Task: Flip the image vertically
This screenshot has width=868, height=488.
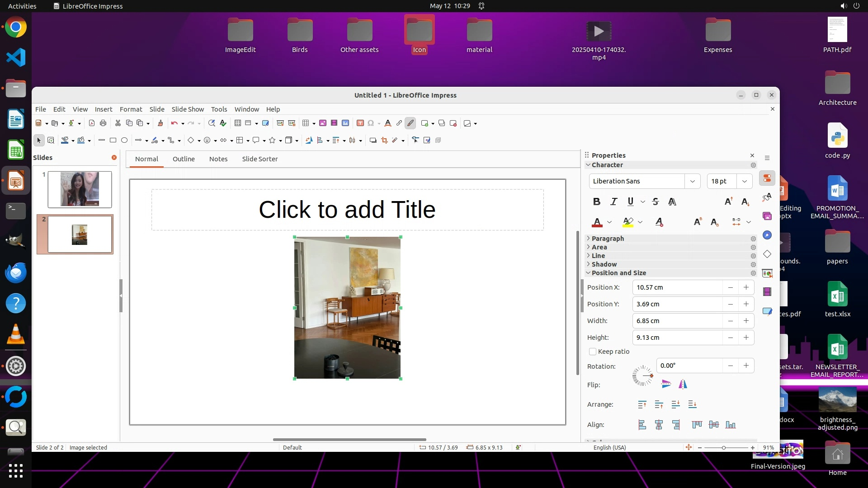Action: tap(666, 385)
